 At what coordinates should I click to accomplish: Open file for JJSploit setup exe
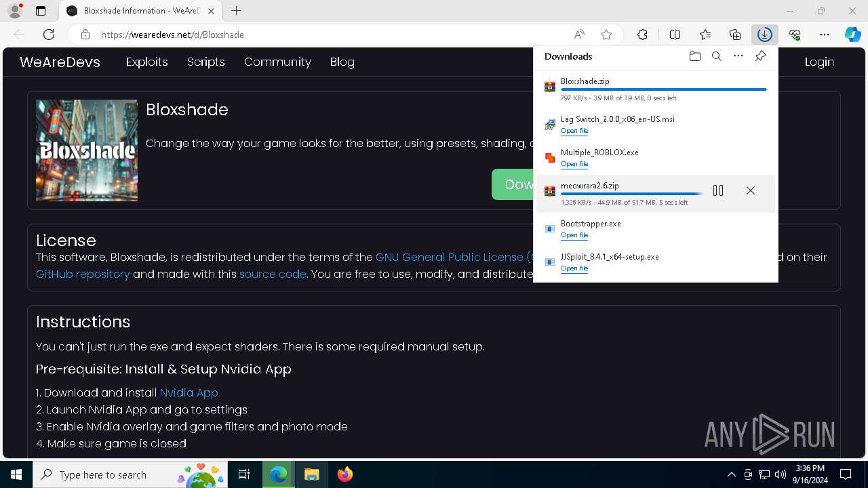tap(574, 268)
